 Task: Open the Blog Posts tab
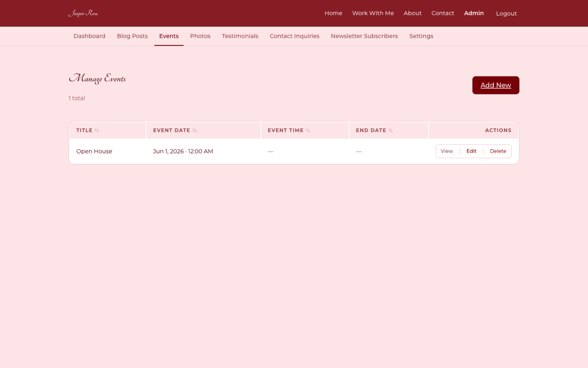point(132,36)
